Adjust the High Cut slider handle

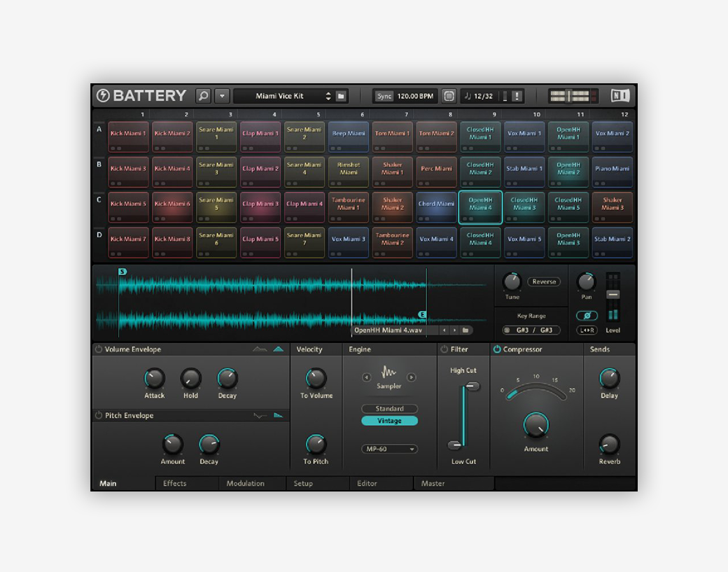[x=472, y=386]
